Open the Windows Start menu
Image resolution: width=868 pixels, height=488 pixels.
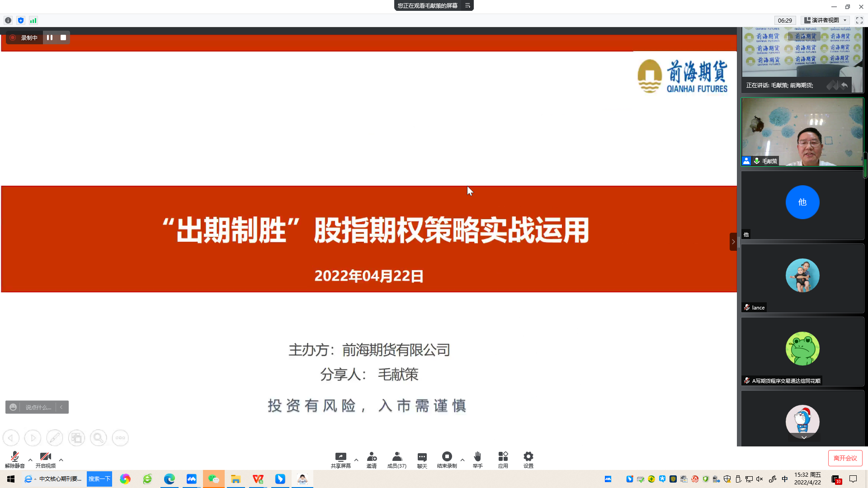click(11, 479)
